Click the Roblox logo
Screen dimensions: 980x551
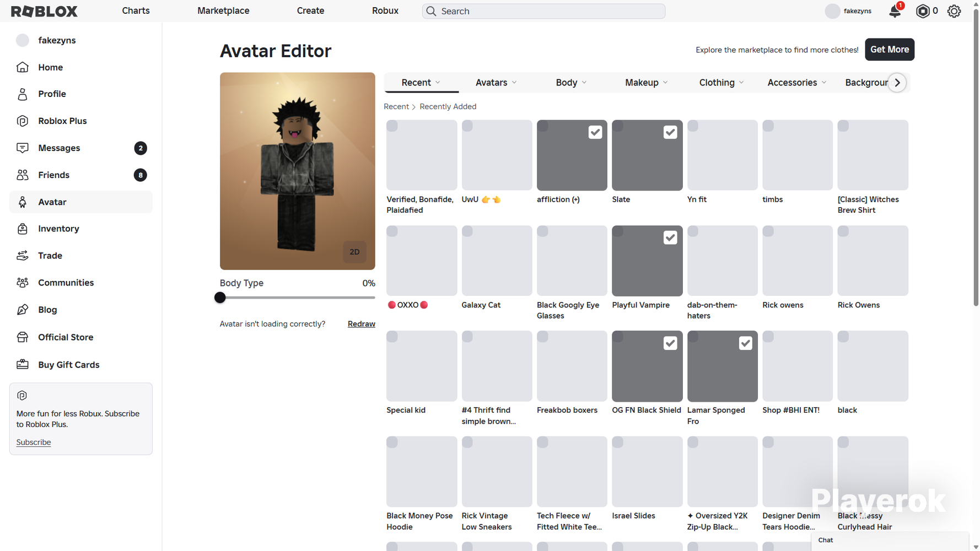pos(44,11)
